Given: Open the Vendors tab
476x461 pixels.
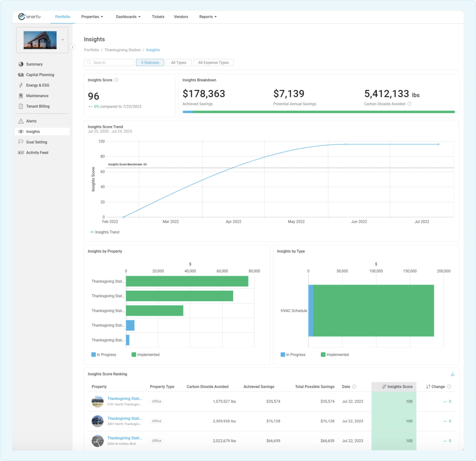Looking at the screenshot, I should click(181, 17).
